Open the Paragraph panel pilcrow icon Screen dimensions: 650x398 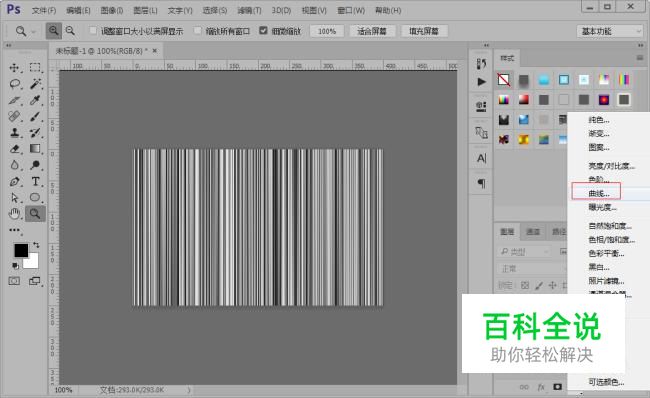[481, 183]
